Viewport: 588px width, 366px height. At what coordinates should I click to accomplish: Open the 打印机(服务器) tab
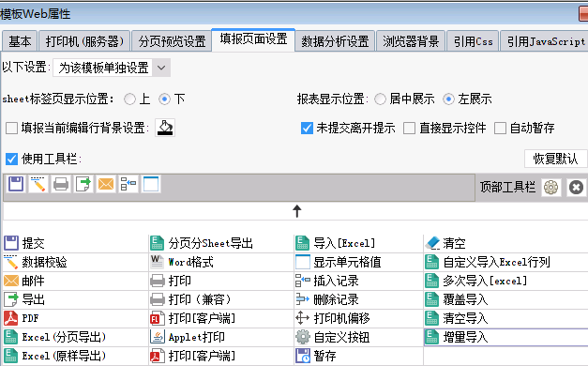84,41
